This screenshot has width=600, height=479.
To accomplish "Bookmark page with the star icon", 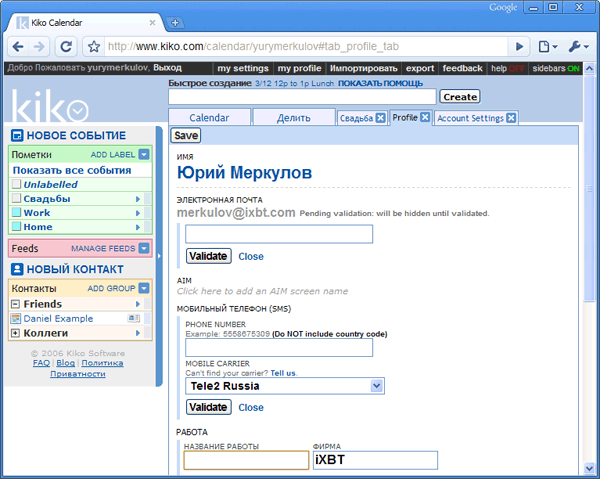I will coord(94,47).
